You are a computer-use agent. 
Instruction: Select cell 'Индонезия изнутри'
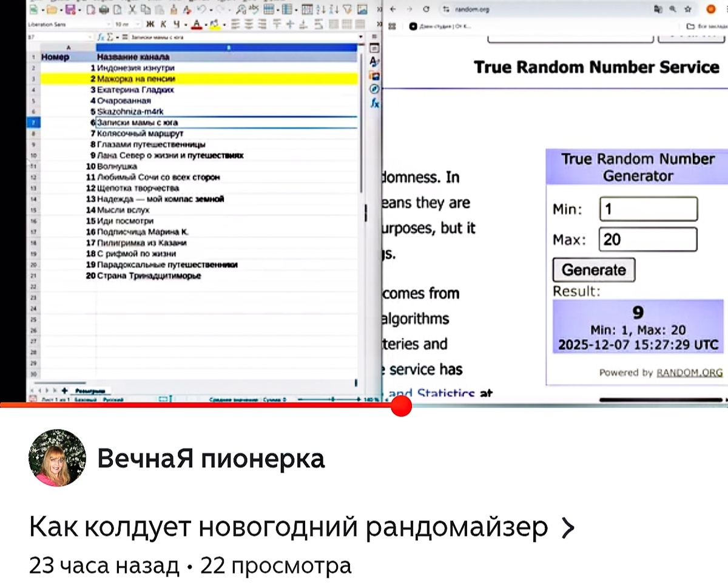point(227,68)
